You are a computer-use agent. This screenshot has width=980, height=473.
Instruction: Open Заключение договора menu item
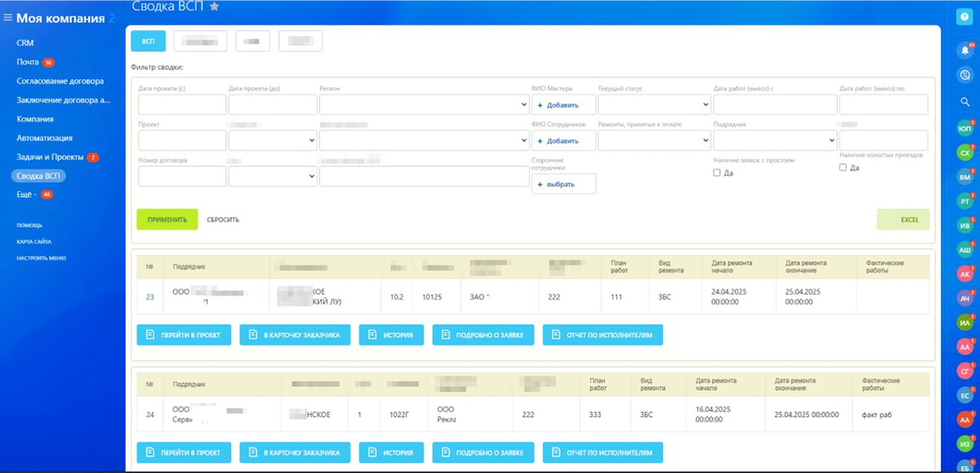[63, 100]
